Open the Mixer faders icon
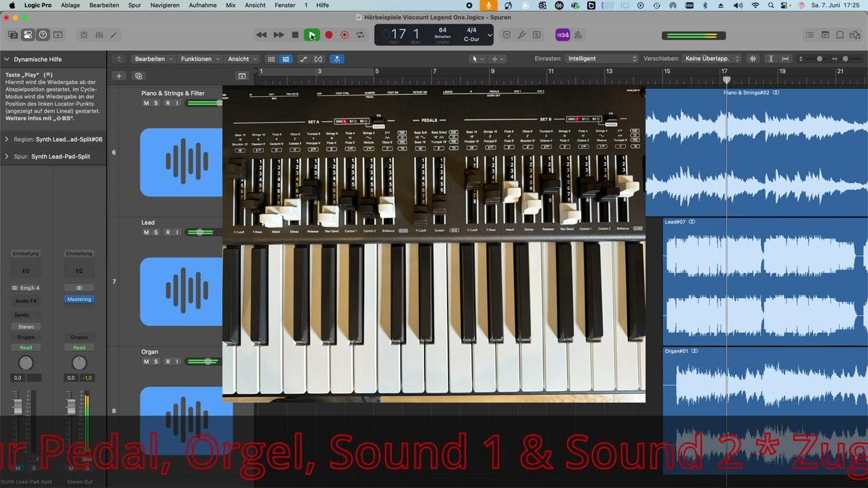This screenshot has width=868, height=488. 99,35
